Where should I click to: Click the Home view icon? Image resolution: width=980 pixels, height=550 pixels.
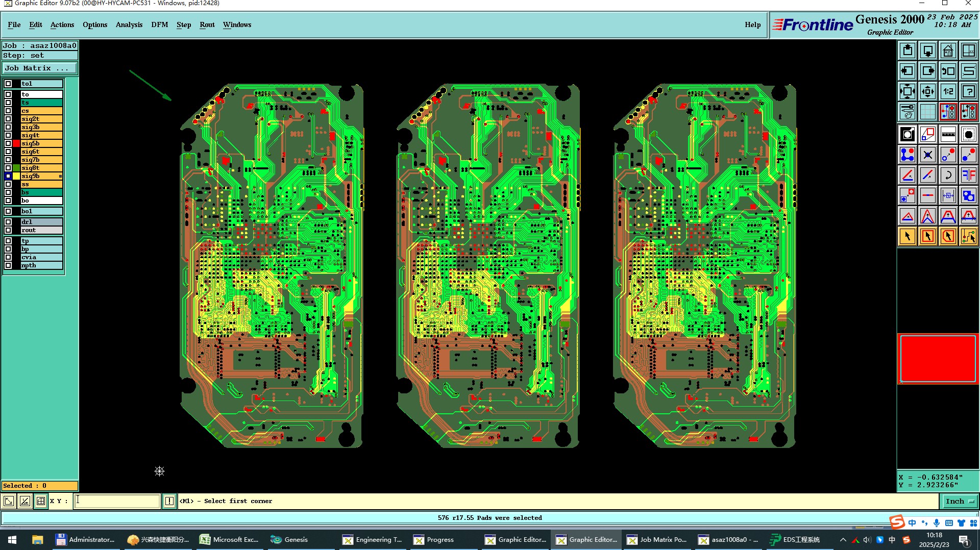click(948, 51)
